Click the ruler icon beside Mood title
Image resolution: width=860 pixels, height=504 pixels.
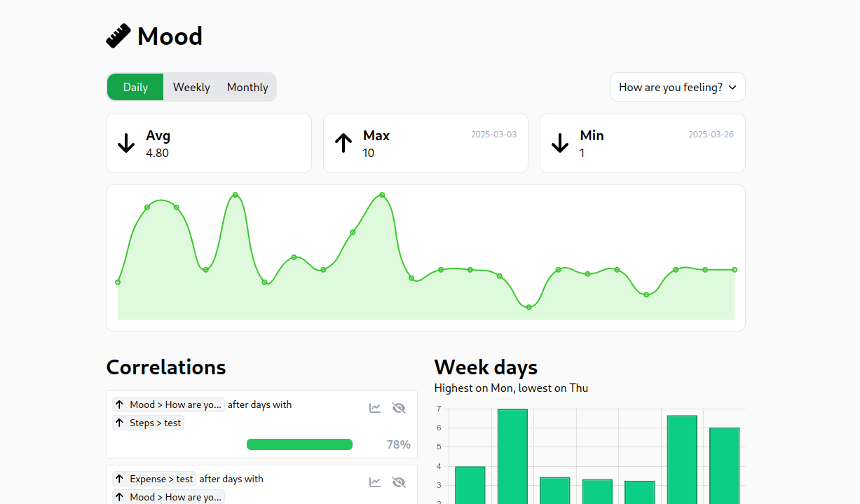(x=118, y=36)
